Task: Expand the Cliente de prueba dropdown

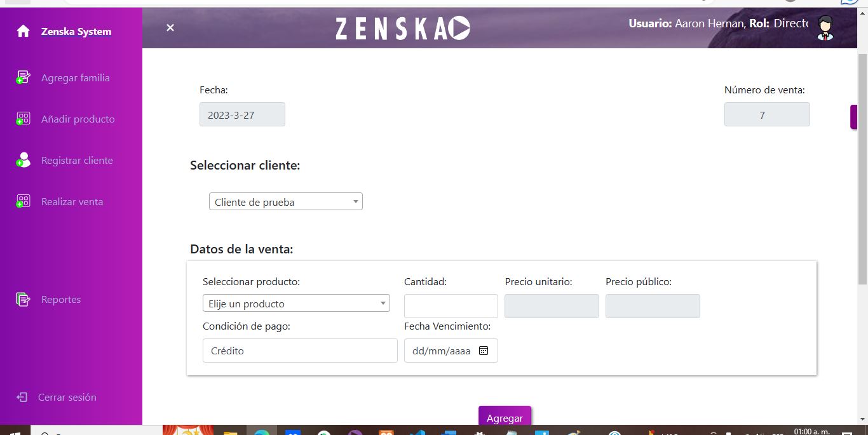Action: click(x=286, y=202)
